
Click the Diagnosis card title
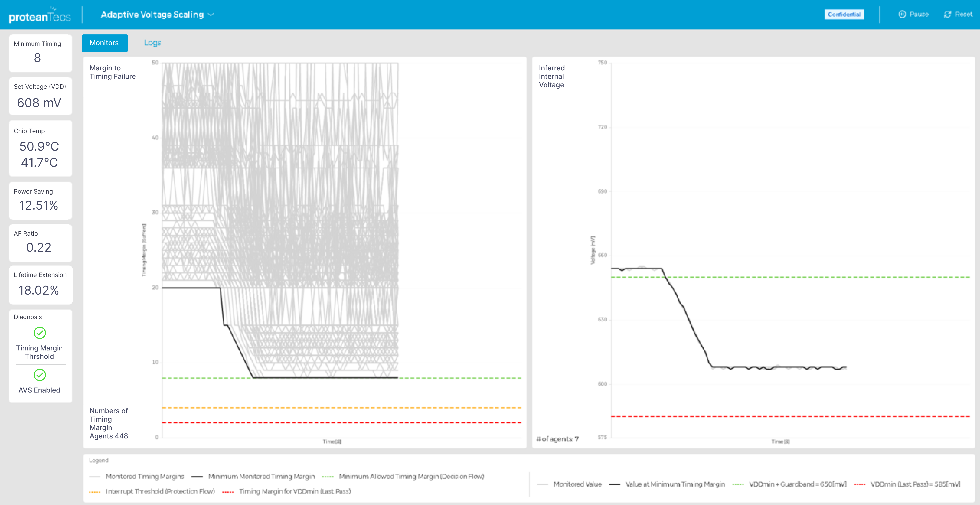point(28,317)
